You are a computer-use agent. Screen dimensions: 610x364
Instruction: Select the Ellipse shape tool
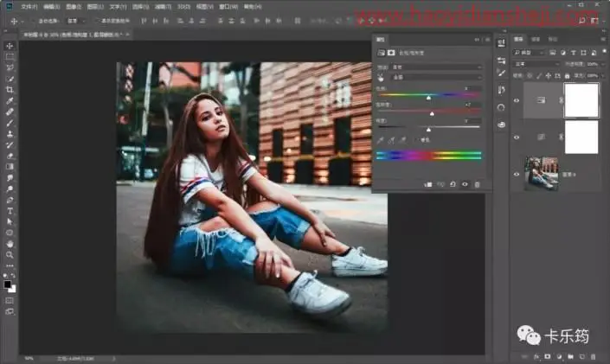point(10,233)
